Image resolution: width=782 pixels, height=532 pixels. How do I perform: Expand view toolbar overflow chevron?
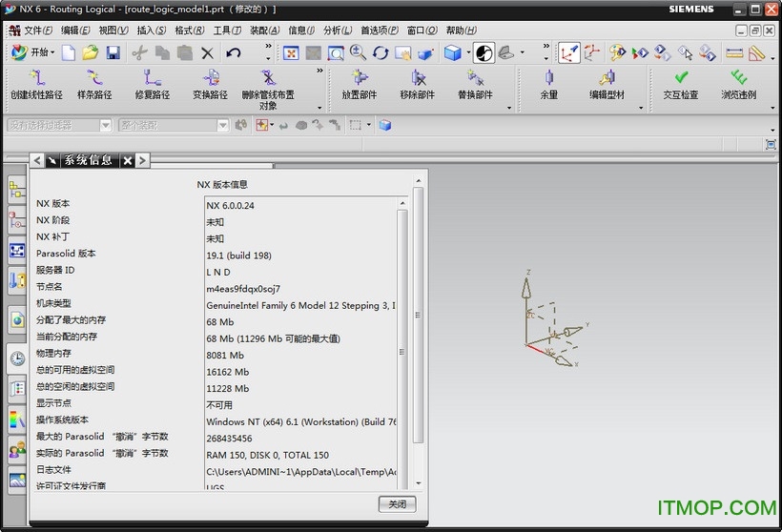pyautogui.click(x=546, y=46)
